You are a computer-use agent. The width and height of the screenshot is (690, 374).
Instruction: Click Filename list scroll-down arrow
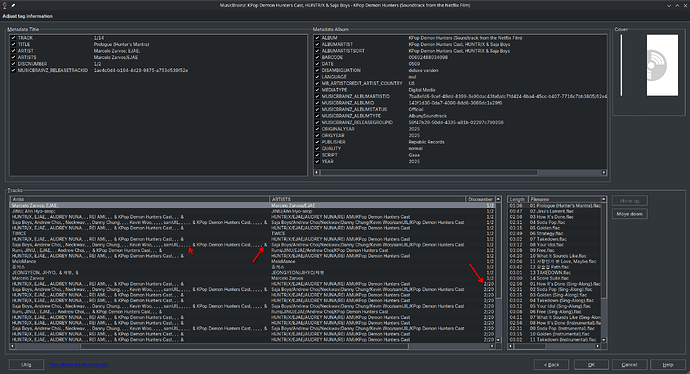[x=604, y=340]
